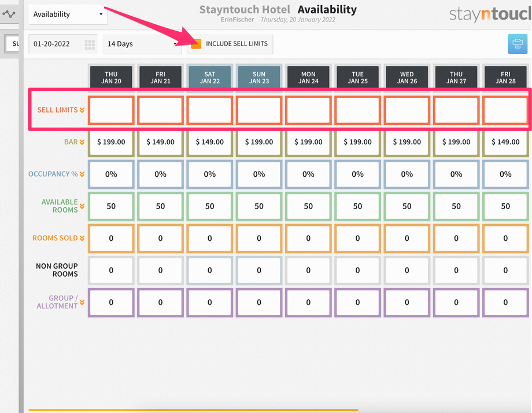Click the NON GROUP ROOMS row label
The image size is (532, 413).
pyautogui.click(x=57, y=270)
